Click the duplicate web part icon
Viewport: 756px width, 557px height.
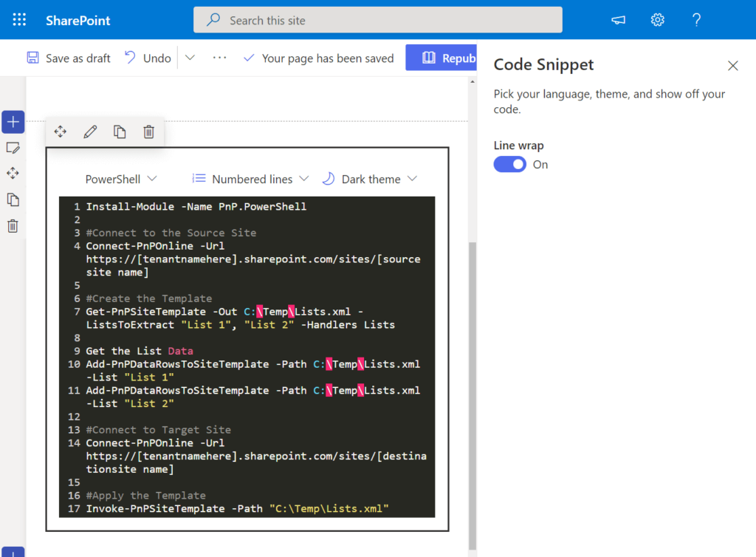click(120, 131)
